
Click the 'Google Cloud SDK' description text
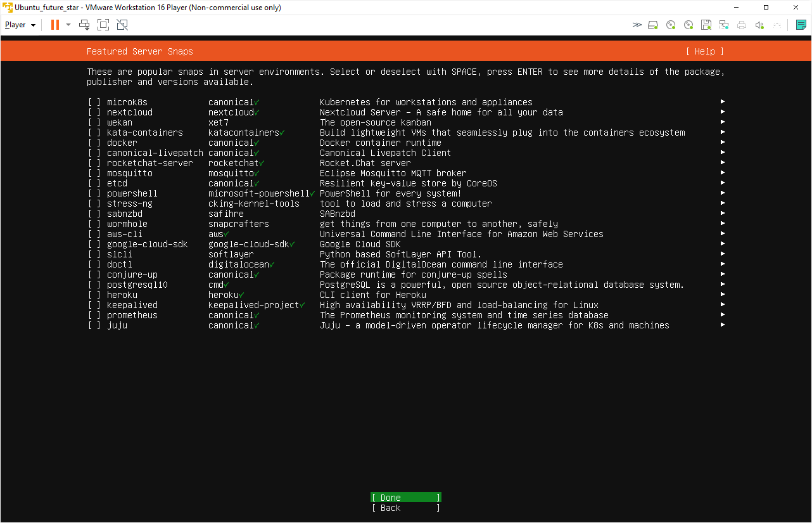[360, 244]
